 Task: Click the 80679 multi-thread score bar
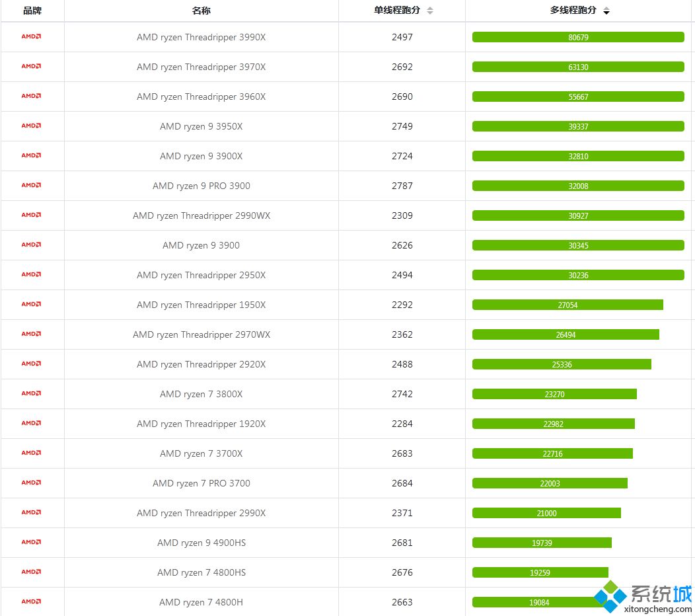[578, 38]
